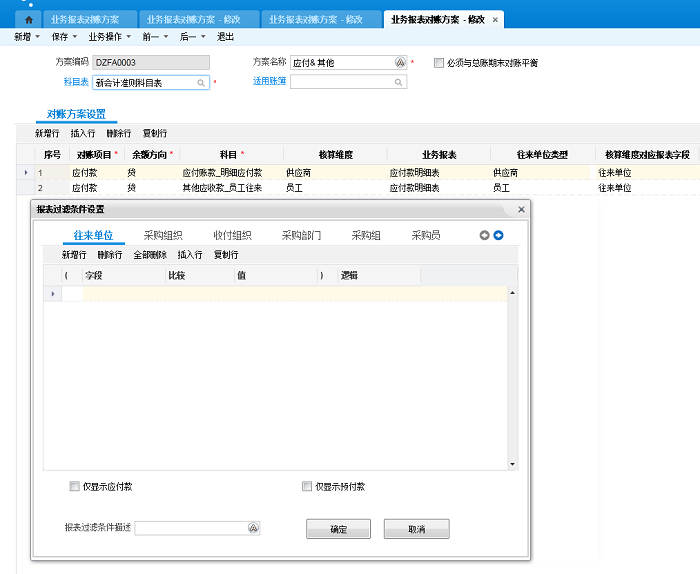Click language icon in 方案名称 field
This screenshot has height=574, width=700.
[399, 62]
